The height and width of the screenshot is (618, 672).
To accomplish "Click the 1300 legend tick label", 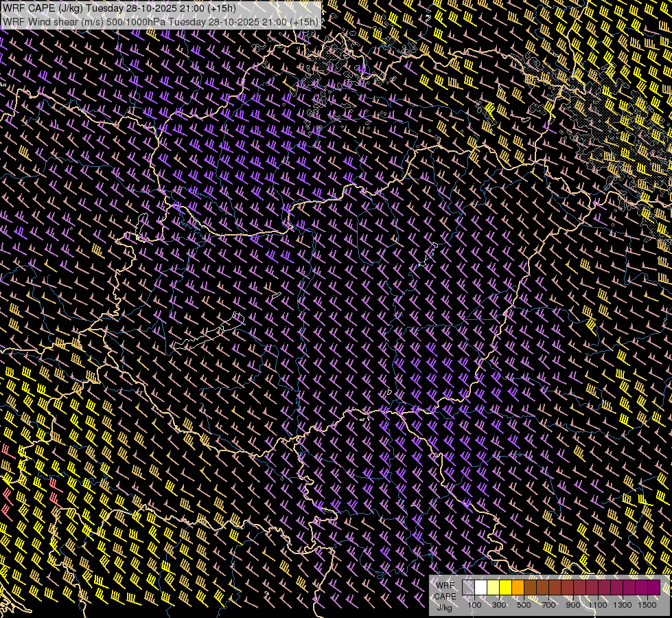I will point(623,605).
